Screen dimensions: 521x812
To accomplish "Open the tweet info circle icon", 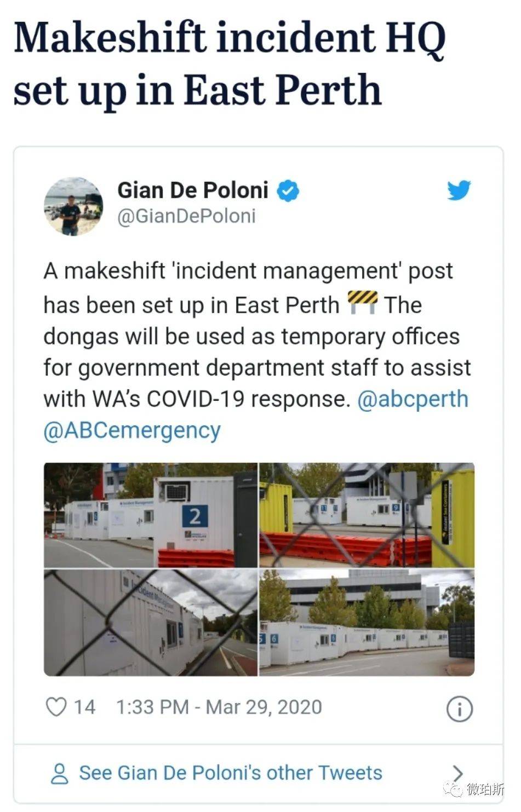I will pyautogui.click(x=460, y=709).
